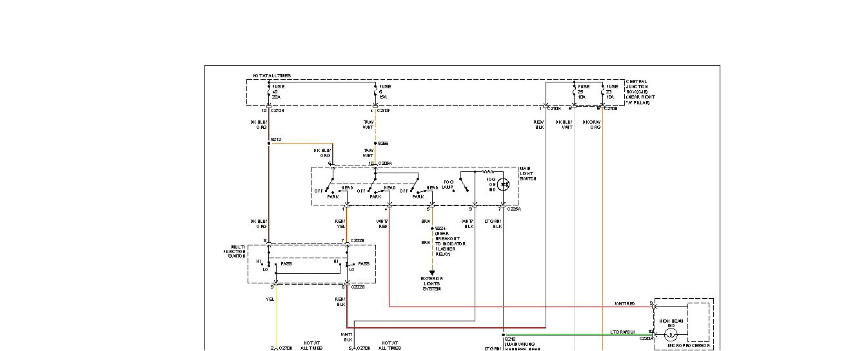
Task: Click the right Hi/Lo Pass switch contact
Action: coord(348,264)
